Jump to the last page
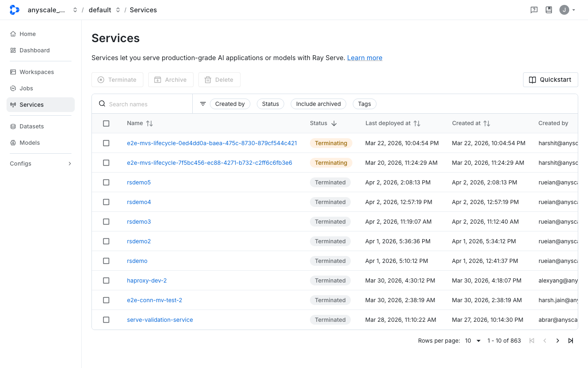Image resolution: width=588 pixels, height=368 pixels. point(571,341)
